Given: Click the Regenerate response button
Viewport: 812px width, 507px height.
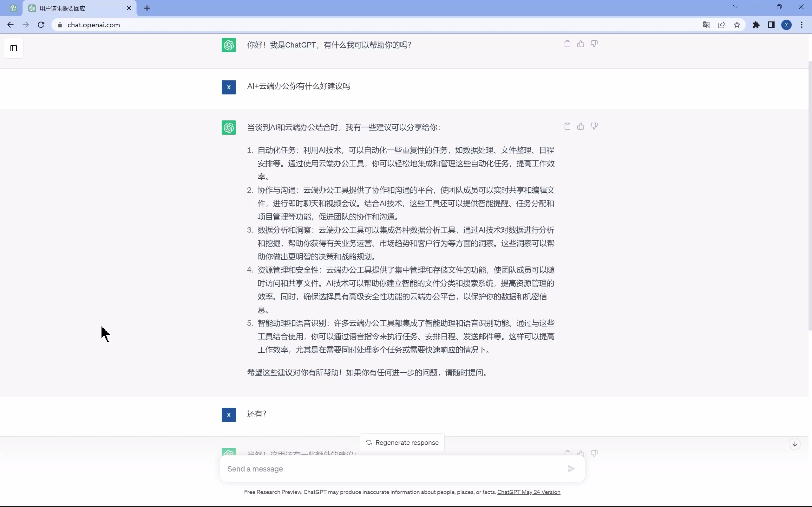Looking at the screenshot, I should [402, 442].
